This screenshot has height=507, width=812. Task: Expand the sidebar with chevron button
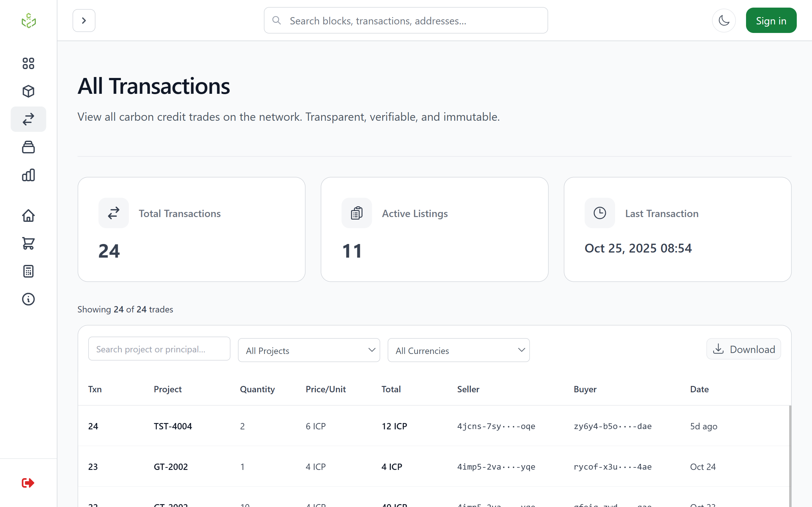[84, 21]
